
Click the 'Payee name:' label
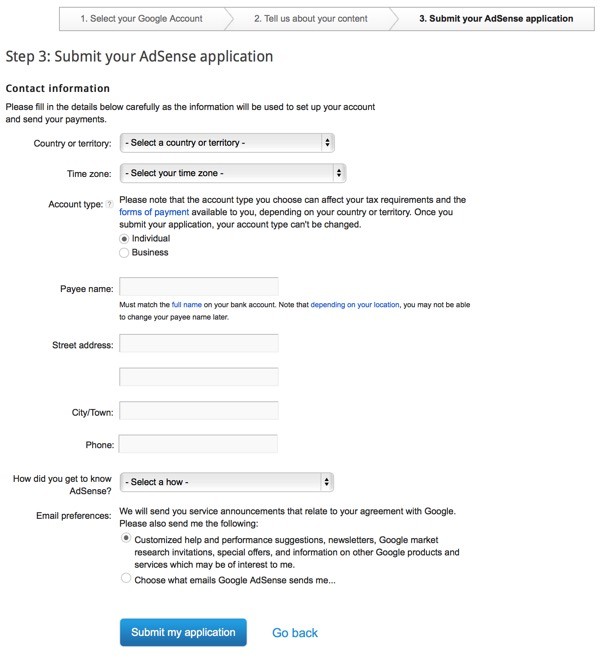(x=87, y=289)
